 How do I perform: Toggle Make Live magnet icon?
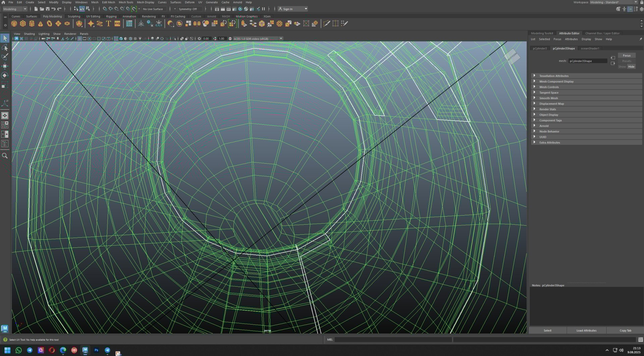[x=134, y=9]
